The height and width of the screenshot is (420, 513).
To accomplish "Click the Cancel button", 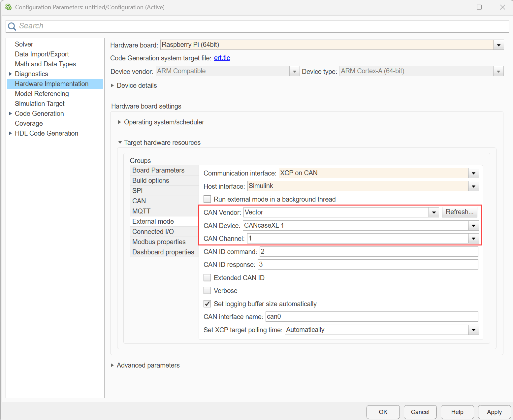I will [420, 412].
